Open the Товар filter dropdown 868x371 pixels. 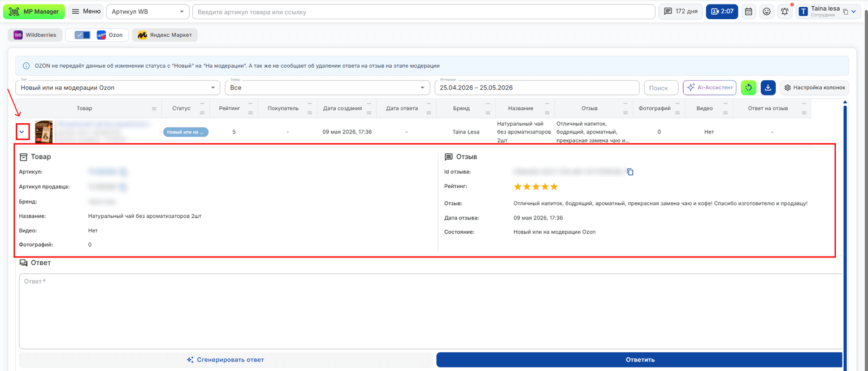327,88
